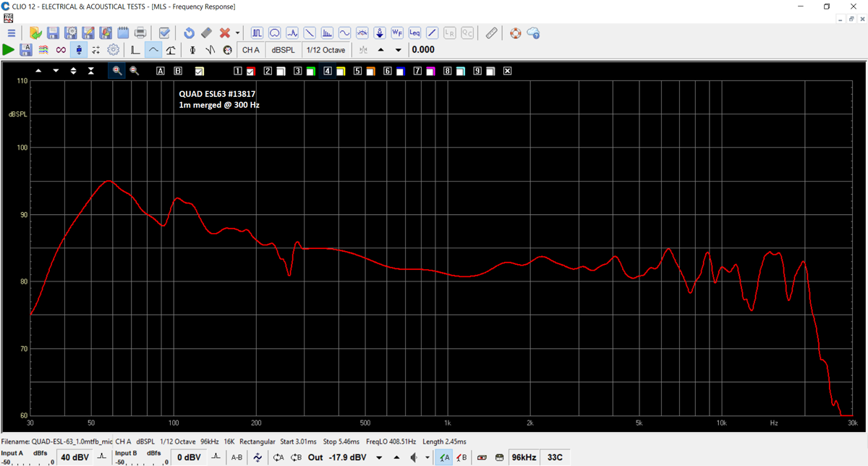Click the graph zoom-out magnifier icon
The width and height of the screenshot is (868, 466).
[x=134, y=71]
